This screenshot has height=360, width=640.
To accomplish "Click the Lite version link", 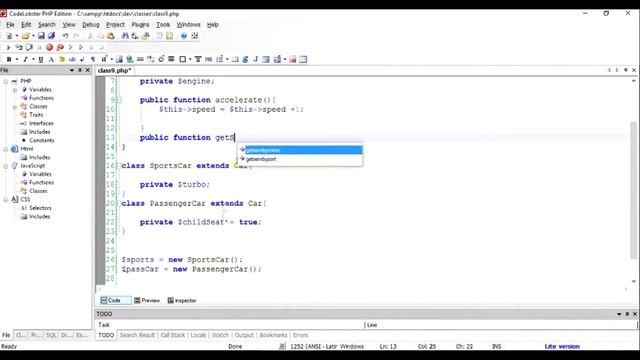I will point(562,347).
